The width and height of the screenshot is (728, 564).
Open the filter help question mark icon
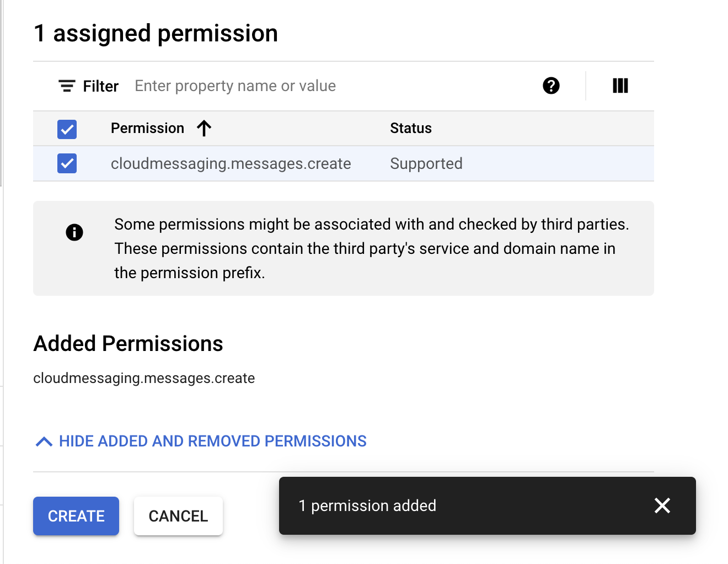pos(551,86)
